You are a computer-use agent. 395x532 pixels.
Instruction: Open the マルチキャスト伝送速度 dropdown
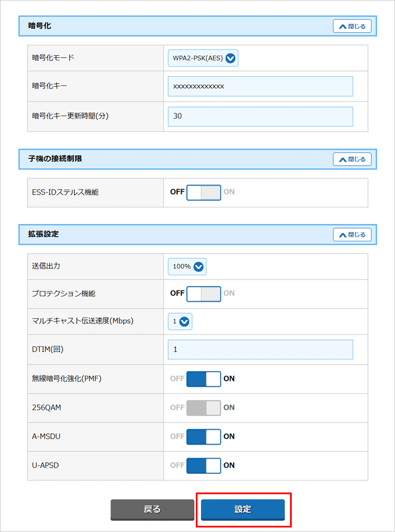(181, 322)
